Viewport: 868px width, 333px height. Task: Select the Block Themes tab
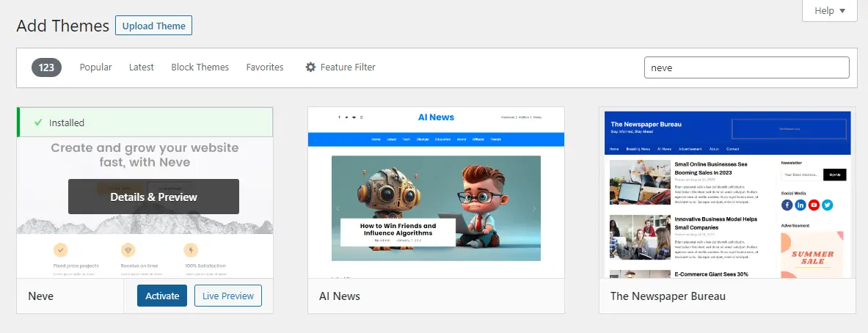click(200, 67)
